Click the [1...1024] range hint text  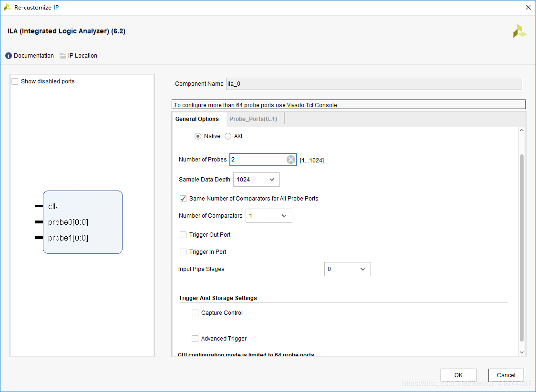312,160
